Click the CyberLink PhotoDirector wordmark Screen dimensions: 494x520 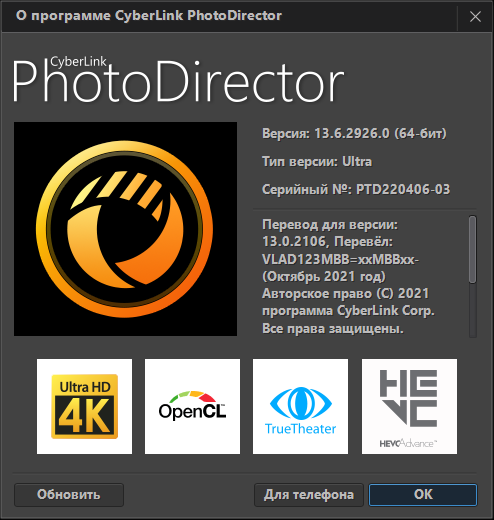[x=178, y=80]
